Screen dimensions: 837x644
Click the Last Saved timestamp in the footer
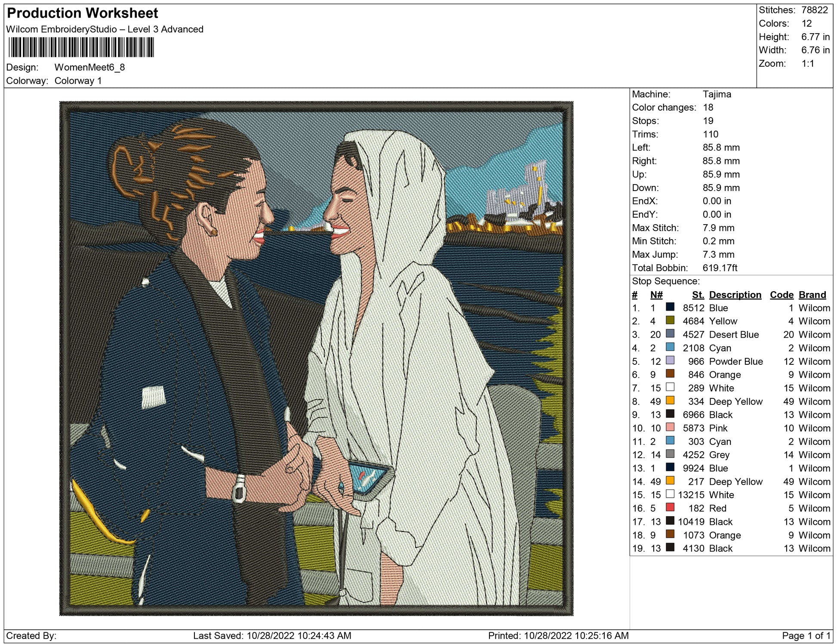(272, 635)
